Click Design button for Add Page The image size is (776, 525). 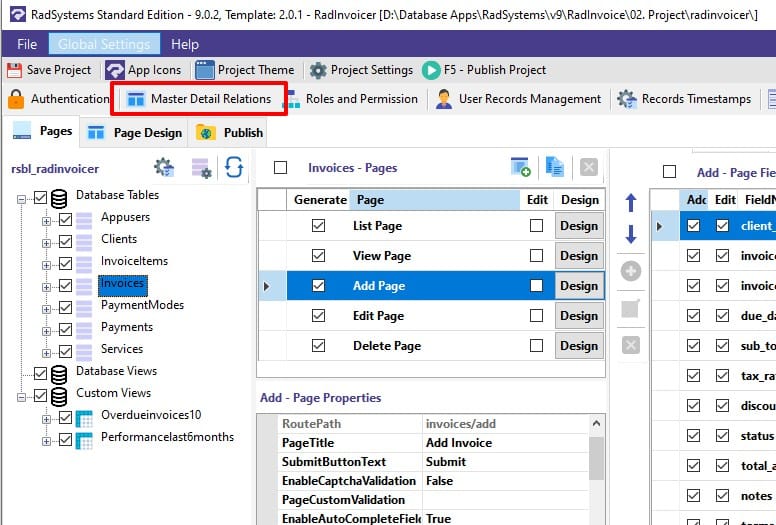tap(579, 286)
